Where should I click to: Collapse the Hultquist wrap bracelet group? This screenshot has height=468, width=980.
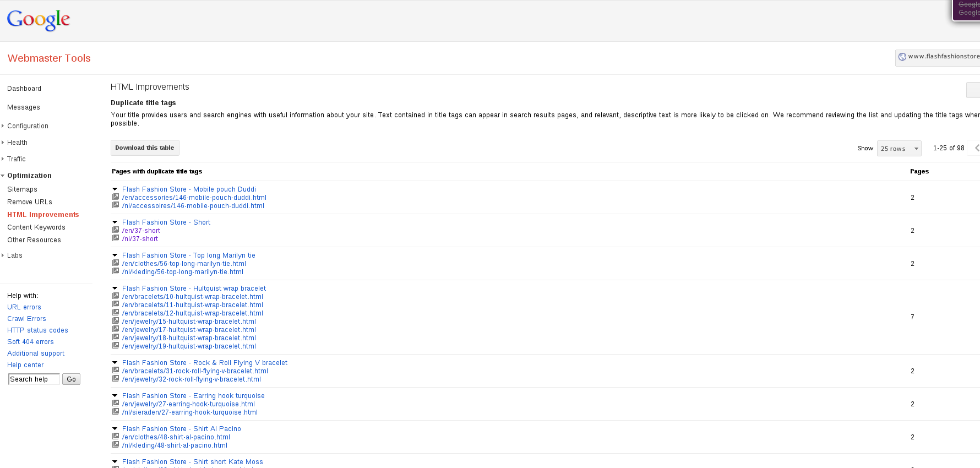click(x=115, y=289)
